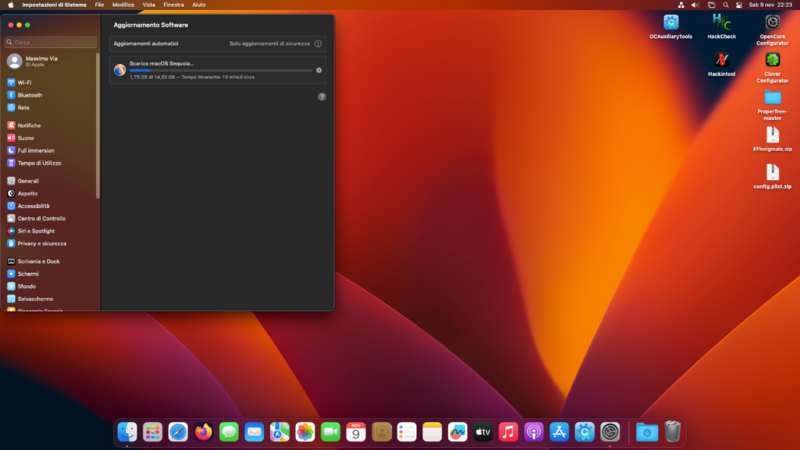Open Firefox from the Dock
This screenshot has width=800, height=450.
(204, 431)
